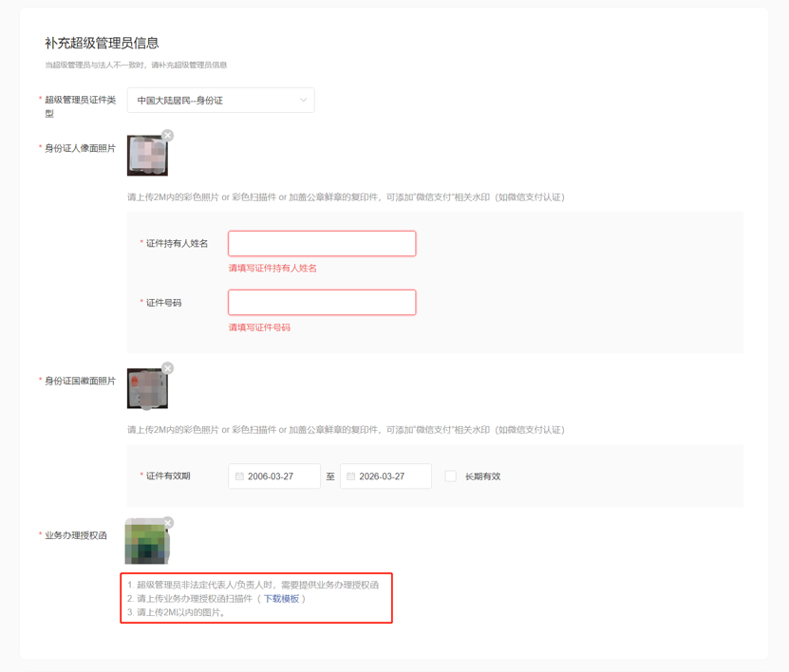The image size is (789, 672).
Task: Click the 请填写证件持有人姓名 error message
Action: 272,268
